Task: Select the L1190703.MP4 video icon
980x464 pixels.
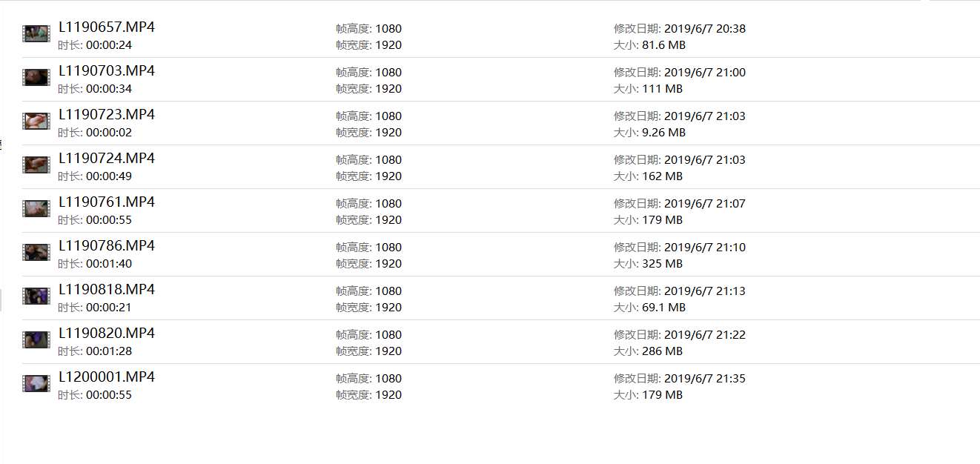Action: tap(36, 77)
